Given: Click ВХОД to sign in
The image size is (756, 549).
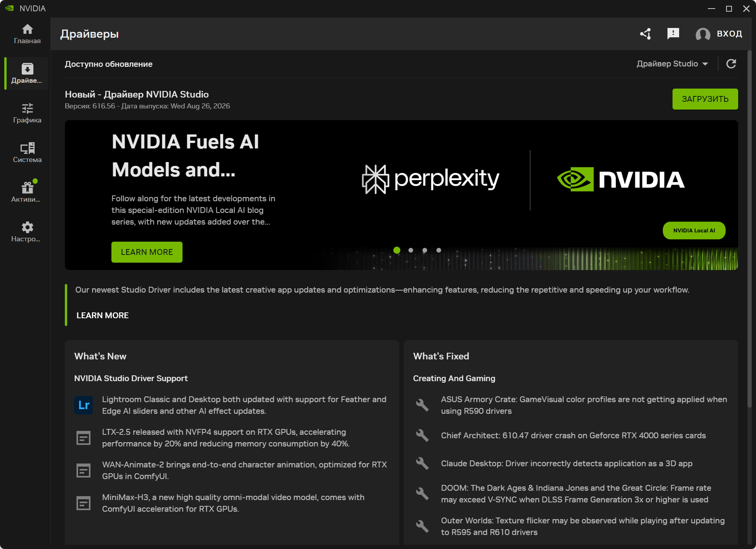Looking at the screenshot, I should [730, 34].
